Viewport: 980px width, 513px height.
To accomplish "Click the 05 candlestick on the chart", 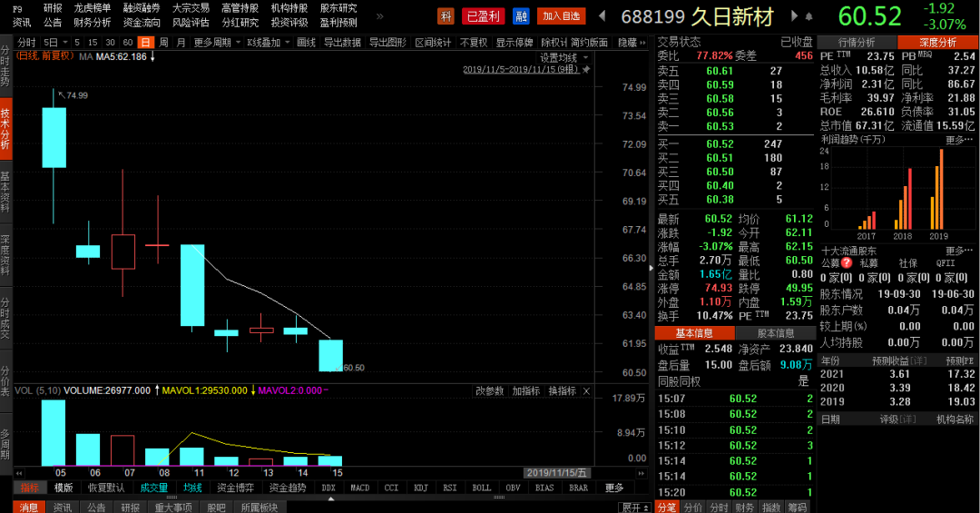I will (54, 138).
